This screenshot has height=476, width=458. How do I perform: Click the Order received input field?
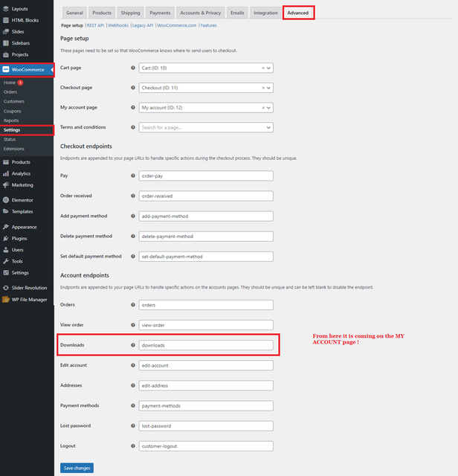206,196
